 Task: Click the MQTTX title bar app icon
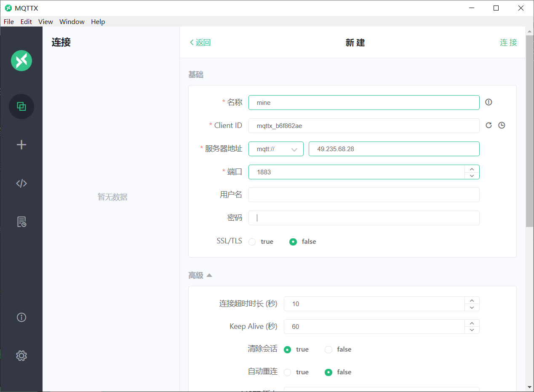point(8,8)
